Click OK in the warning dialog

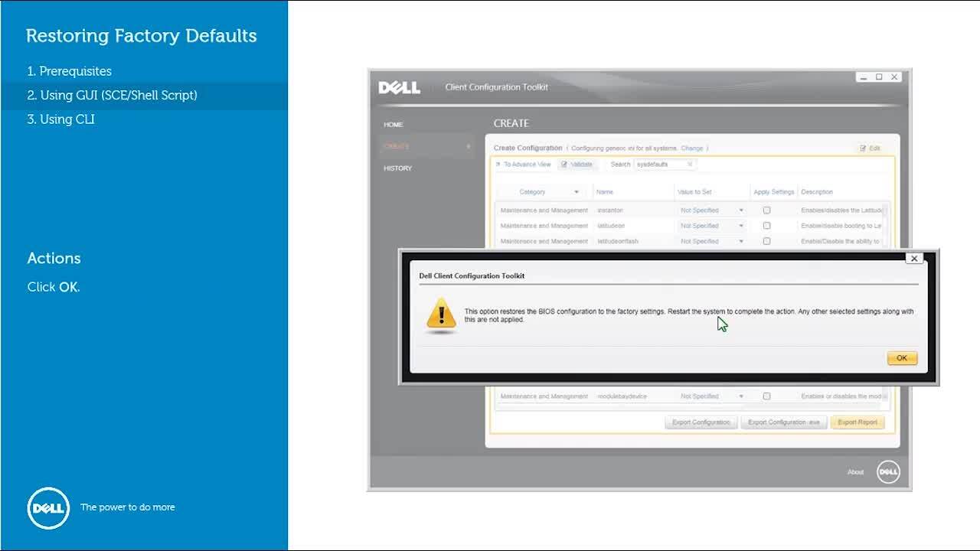tap(901, 358)
